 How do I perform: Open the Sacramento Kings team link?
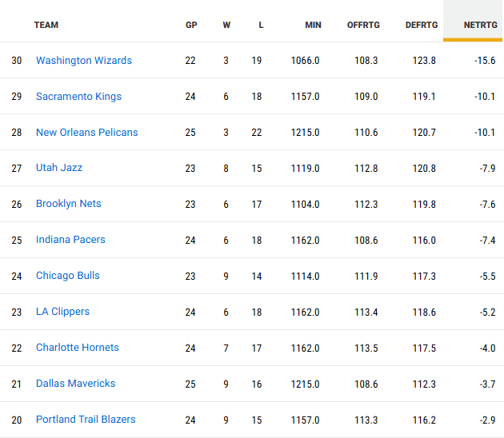pos(78,97)
